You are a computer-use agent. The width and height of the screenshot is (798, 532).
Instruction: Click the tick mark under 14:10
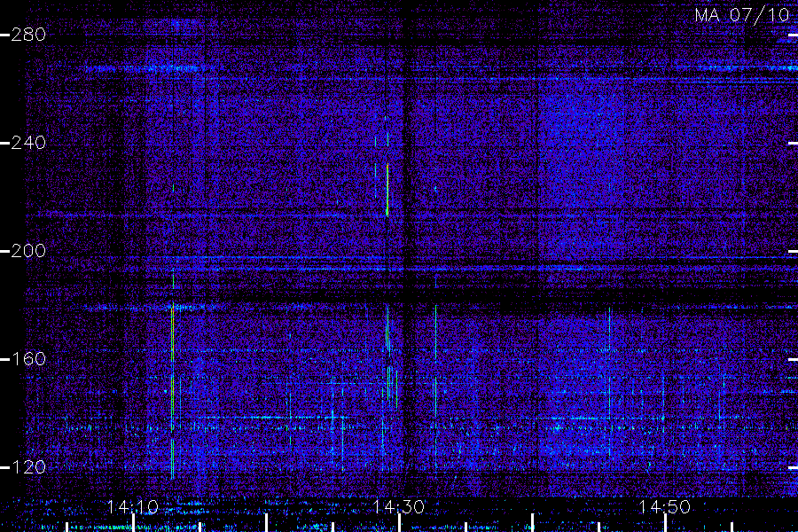[x=133, y=523]
